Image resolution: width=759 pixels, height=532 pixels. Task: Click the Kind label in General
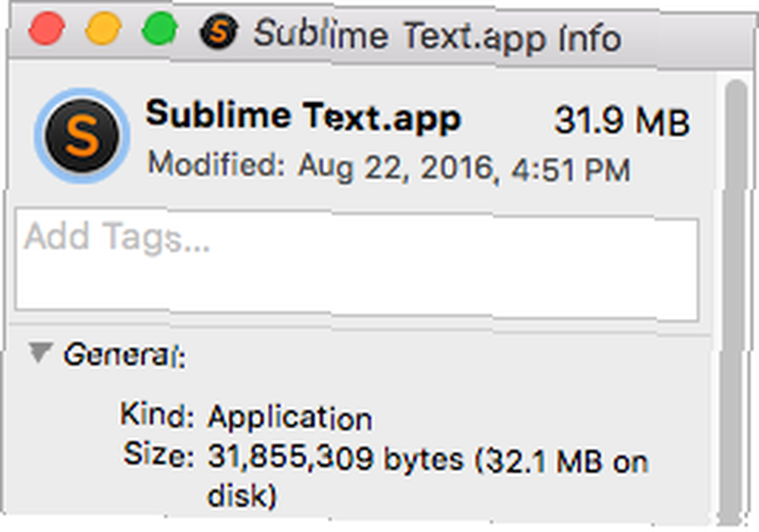coord(157,414)
